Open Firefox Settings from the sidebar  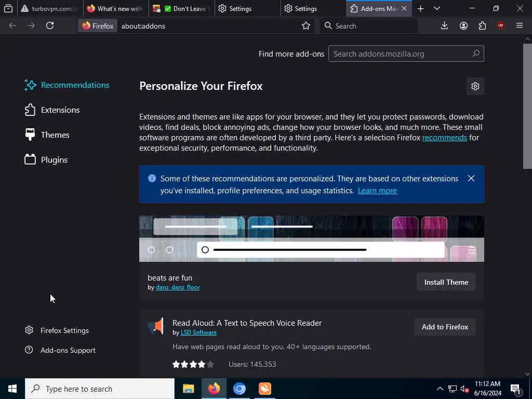click(57, 330)
